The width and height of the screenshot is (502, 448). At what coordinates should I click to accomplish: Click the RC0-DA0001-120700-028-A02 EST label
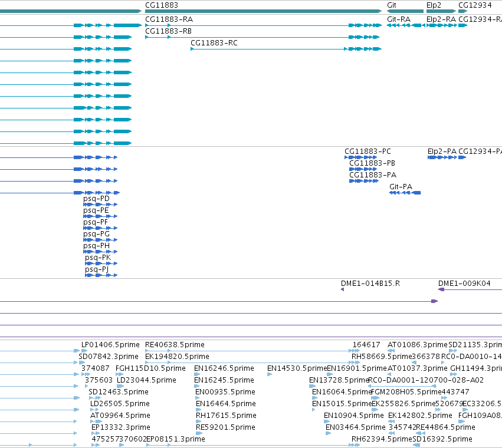click(426, 380)
